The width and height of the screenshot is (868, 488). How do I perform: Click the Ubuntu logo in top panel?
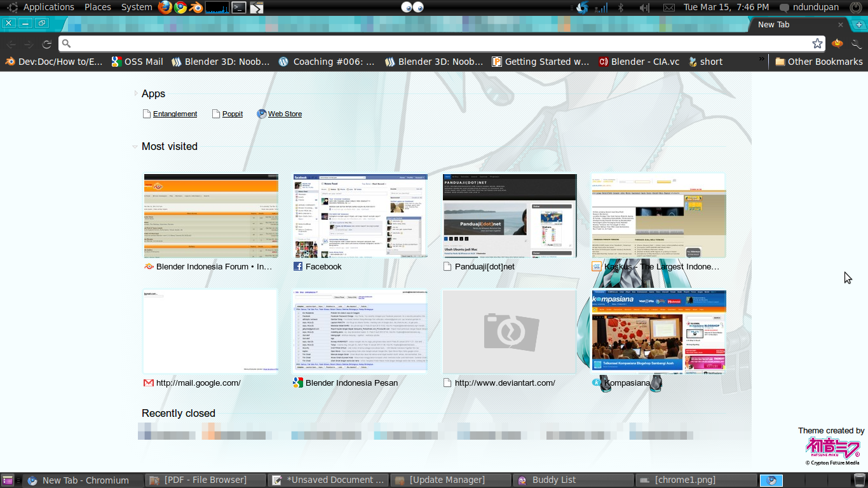(12, 8)
